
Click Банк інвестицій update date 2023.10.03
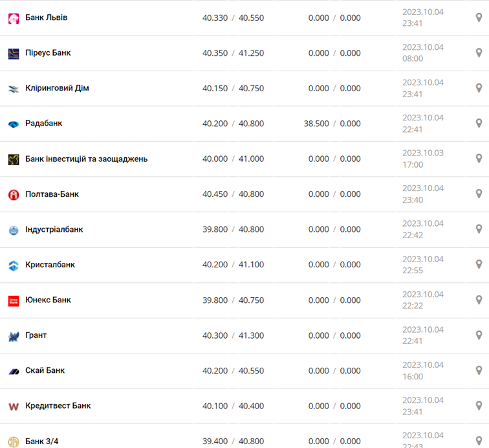[x=423, y=153]
